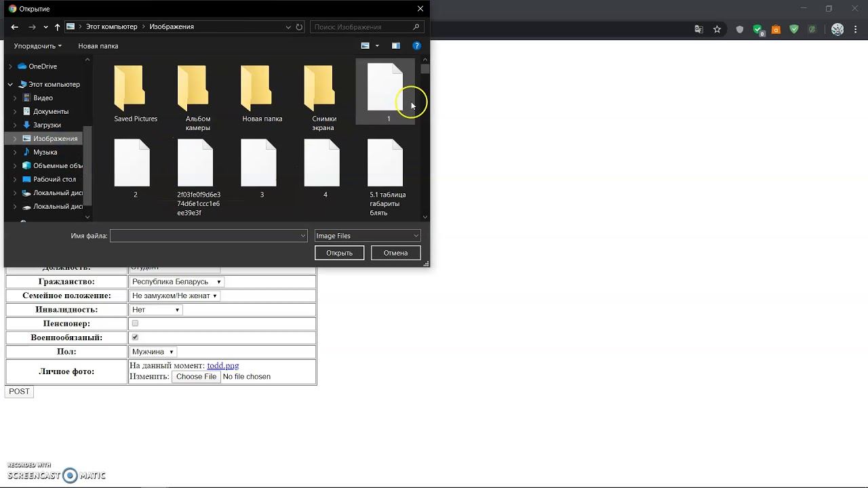
Task: Go back using the dialog's back arrow
Action: tap(14, 27)
